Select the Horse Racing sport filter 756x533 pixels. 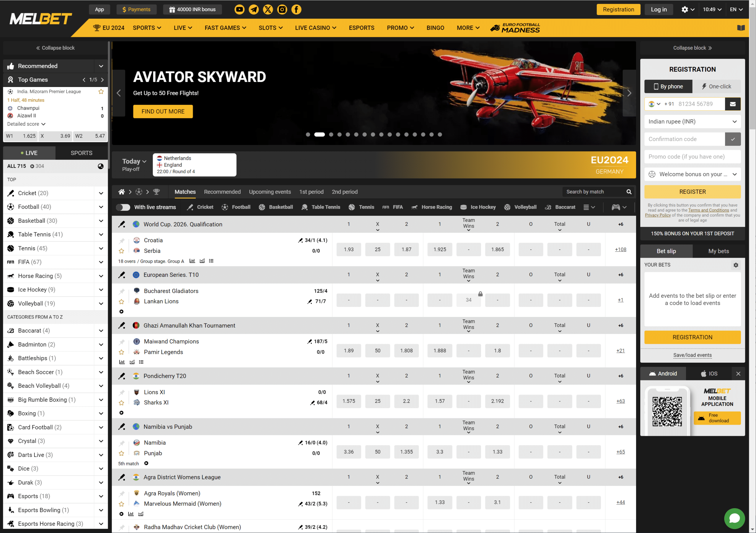pos(431,207)
